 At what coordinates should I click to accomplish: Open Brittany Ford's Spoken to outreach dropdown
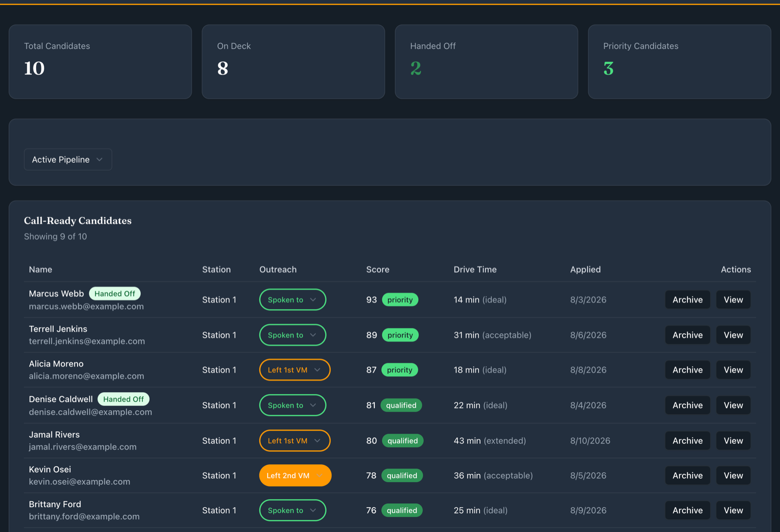[292, 511]
